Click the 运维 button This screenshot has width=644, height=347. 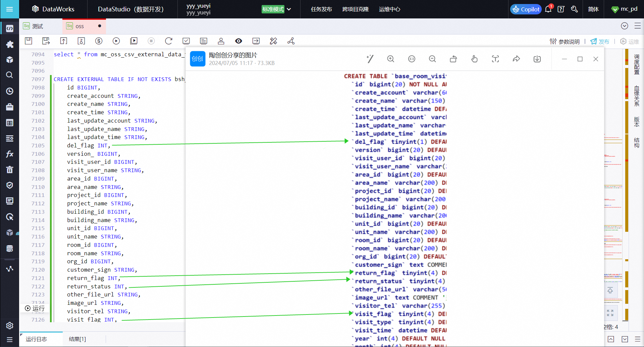pyautogui.click(x=630, y=42)
